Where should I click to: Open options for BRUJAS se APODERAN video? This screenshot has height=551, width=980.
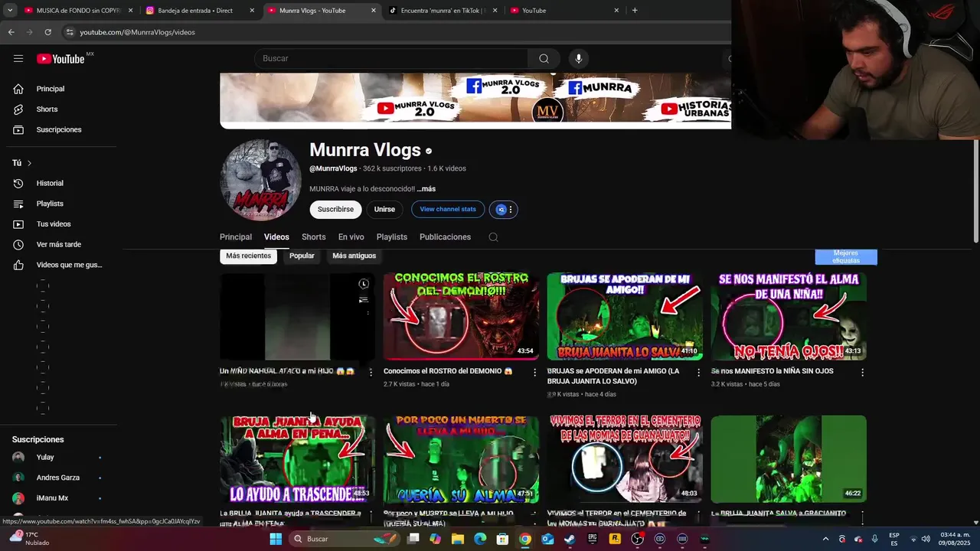click(698, 372)
